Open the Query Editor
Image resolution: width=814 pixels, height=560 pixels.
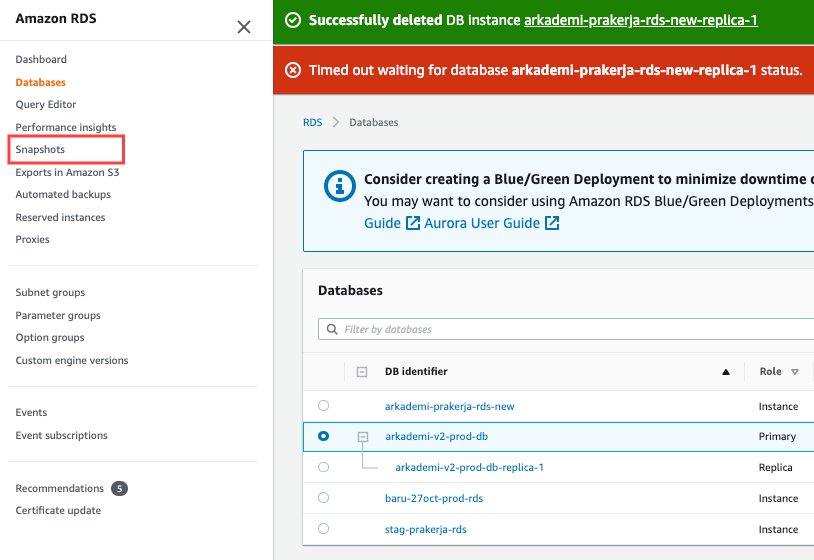coord(46,104)
